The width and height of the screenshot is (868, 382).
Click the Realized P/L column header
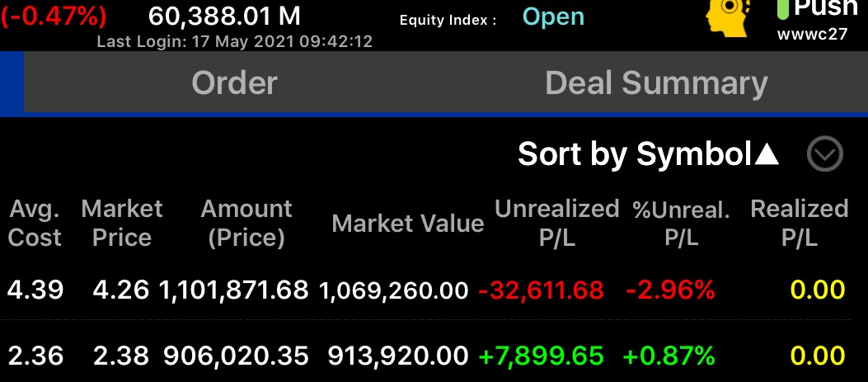799,223
